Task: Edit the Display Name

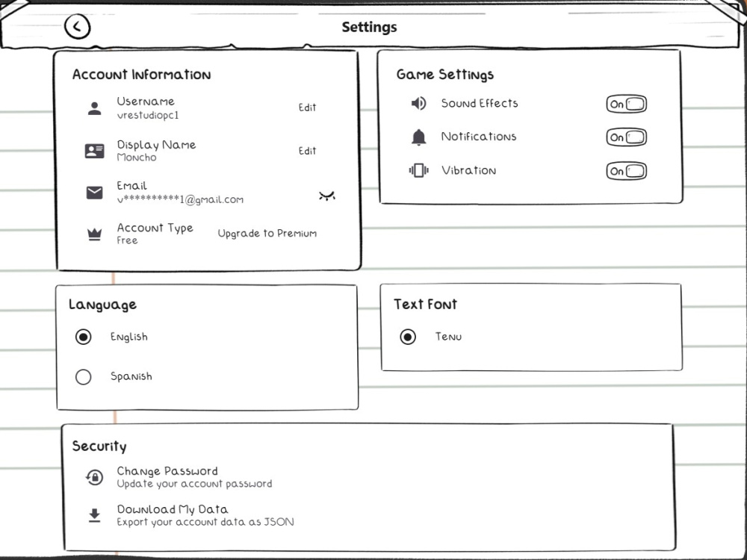Action: tap(307, 151)
